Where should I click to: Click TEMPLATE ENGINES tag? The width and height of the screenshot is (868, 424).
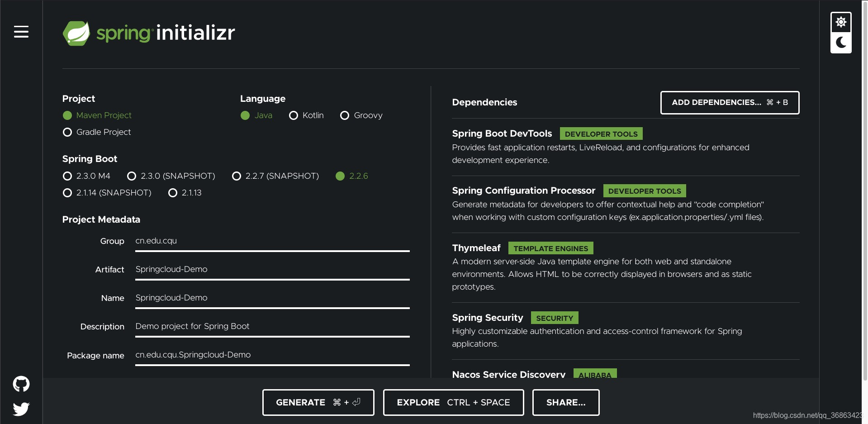550,248
